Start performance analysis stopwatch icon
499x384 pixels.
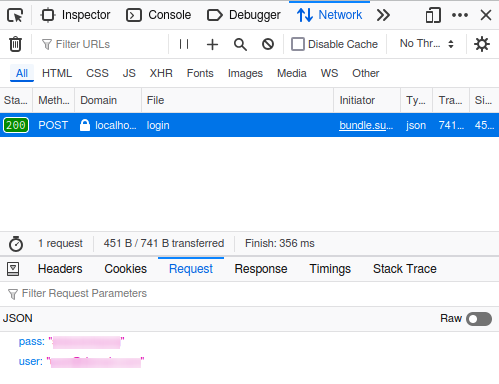[16, 244]
